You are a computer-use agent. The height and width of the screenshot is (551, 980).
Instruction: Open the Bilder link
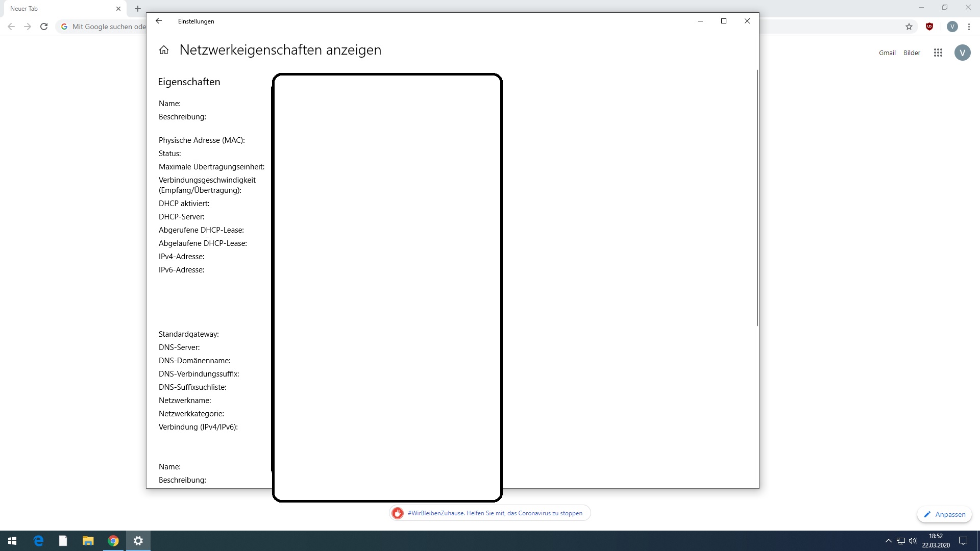coord(912,53)
